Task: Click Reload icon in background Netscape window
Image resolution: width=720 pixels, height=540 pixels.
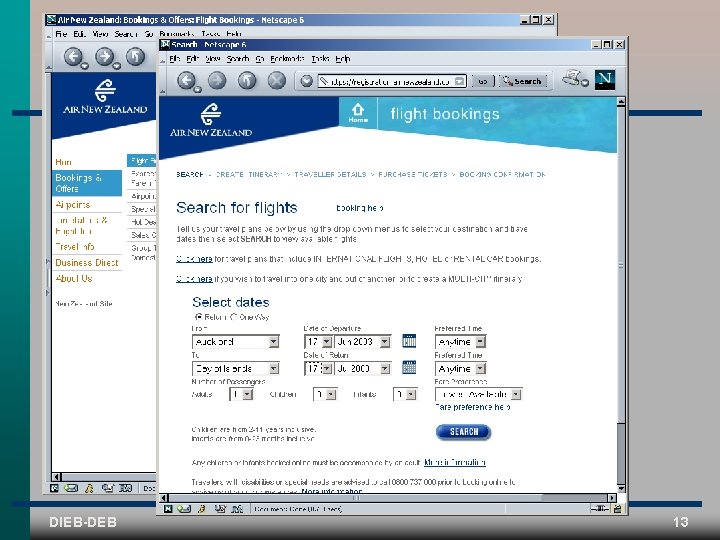Action: (x=135, y=57)
